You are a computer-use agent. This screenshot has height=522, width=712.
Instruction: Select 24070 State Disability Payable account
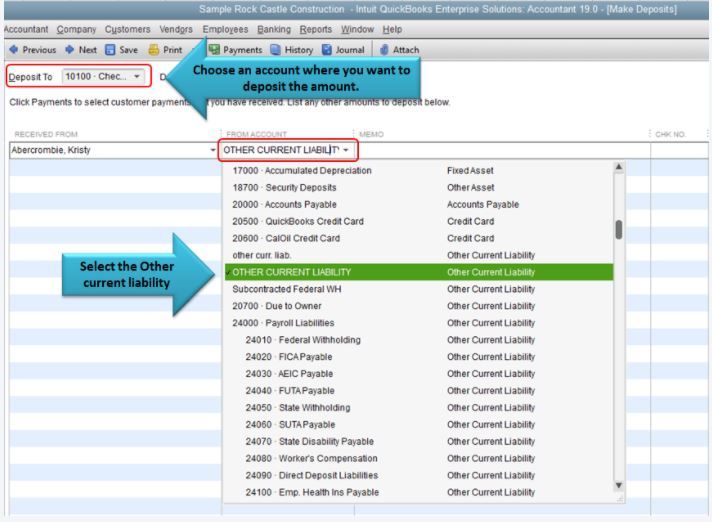coord(418,442)
